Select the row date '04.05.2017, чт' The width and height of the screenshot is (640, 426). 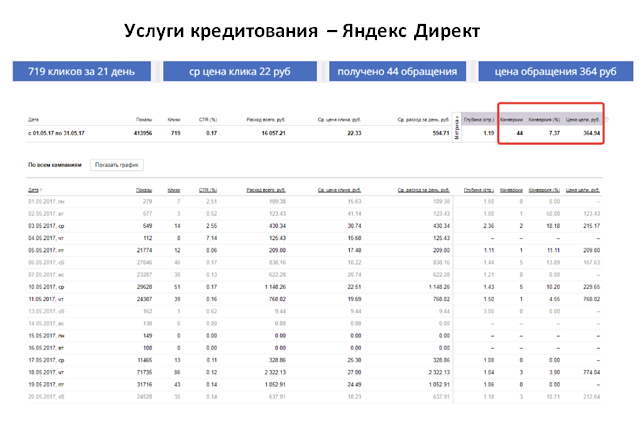[46, 238]
